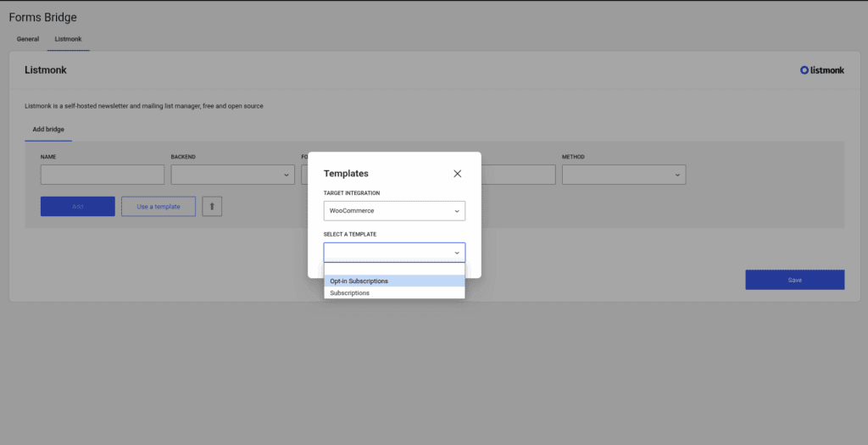Screen dimensions: 868x445
Task: Click the Templates dialog title
Action: click(x=346, y=174)
